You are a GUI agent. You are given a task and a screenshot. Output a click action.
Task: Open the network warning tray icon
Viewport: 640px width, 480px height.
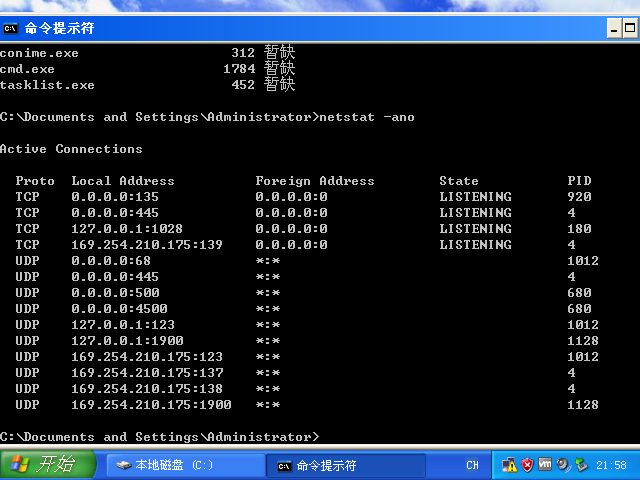point(509,465)
